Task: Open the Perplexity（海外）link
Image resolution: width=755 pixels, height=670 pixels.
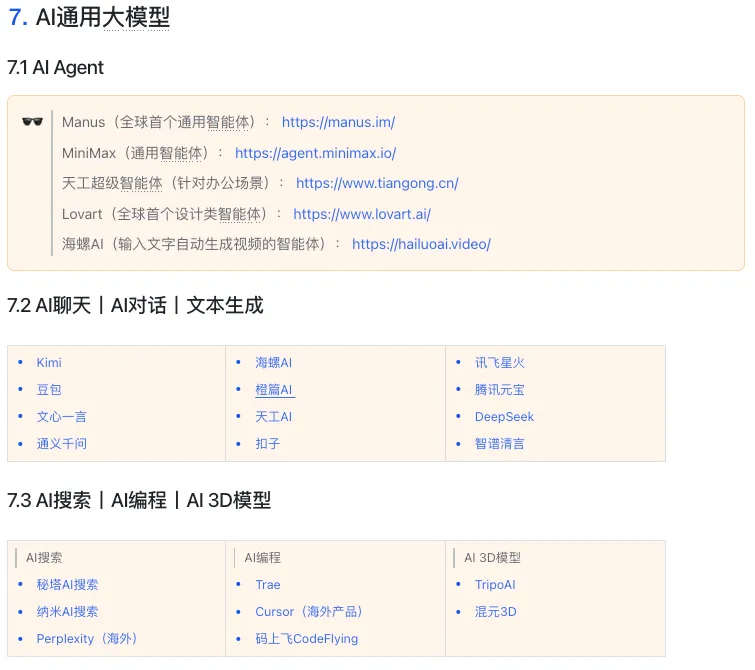Action: click(87, 639)
